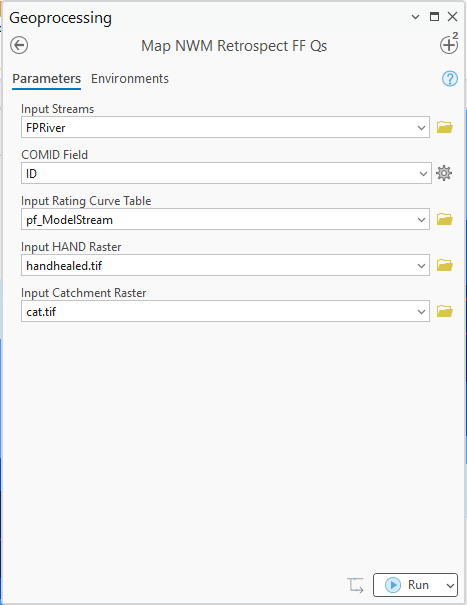Browse for Input Catchment Raster file
Viewport: 467px width, 605px height.
click(445, 311)
